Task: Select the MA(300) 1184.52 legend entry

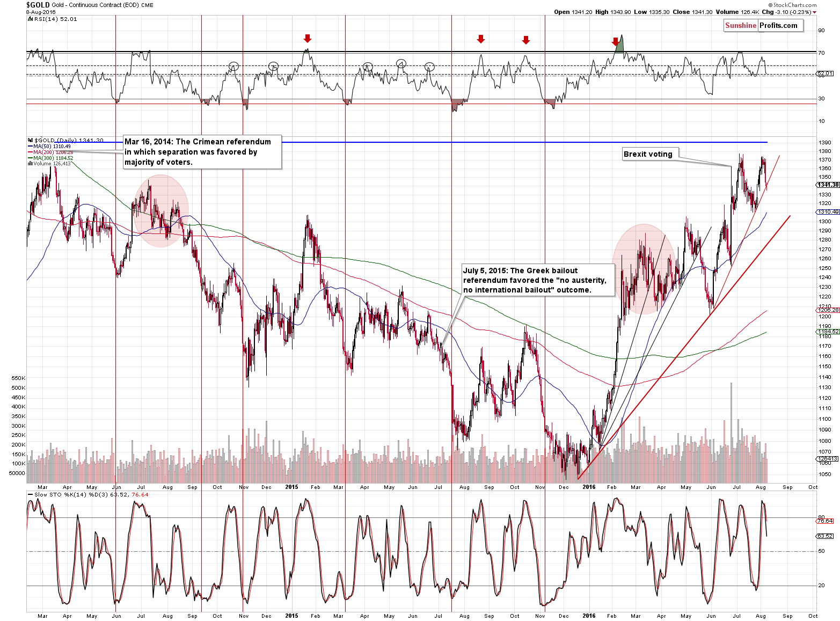Action: coord(50,158)
